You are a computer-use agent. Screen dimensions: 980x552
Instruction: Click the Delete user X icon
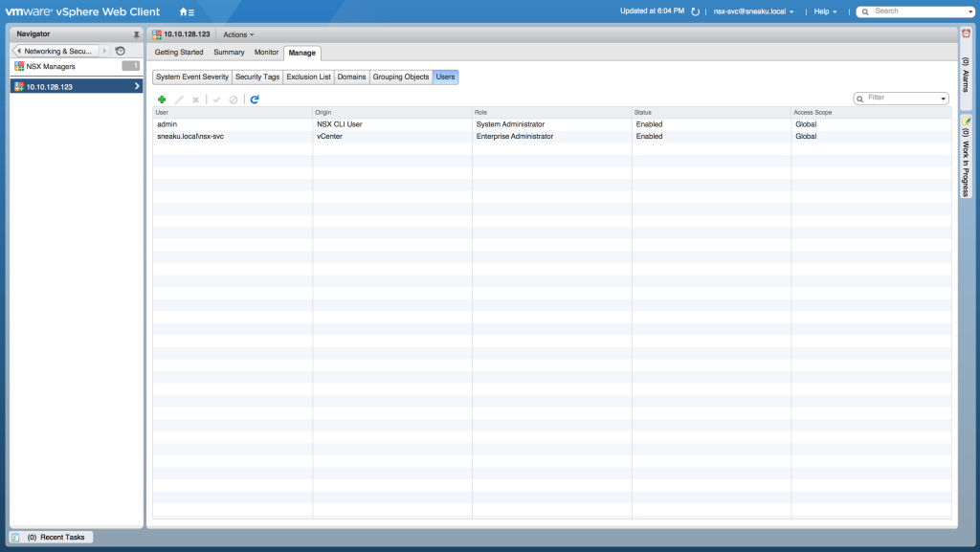point(195,99)
